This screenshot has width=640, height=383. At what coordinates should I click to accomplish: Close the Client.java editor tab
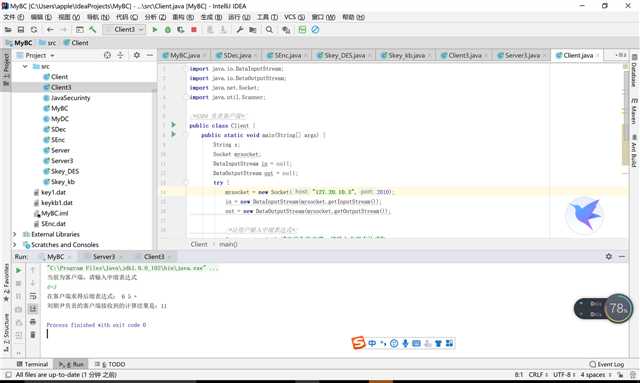click(598, 56)
